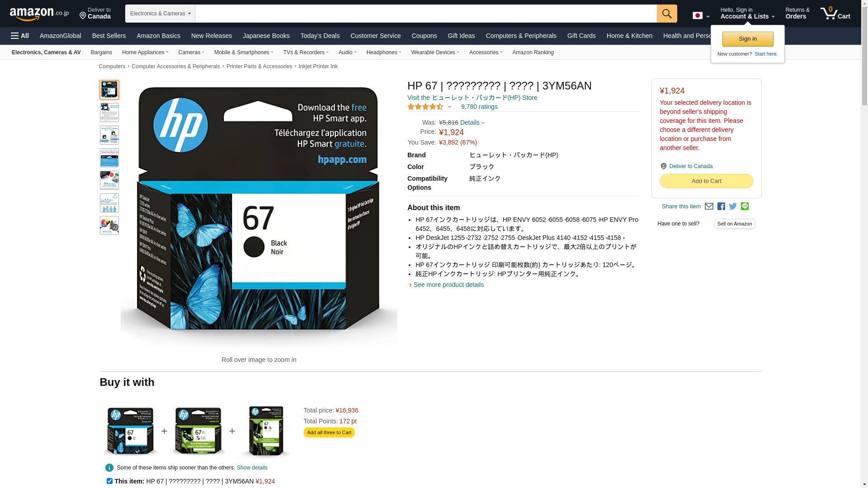Open the Headphones submenu
This screenshot has height=488, width=868.
click(384, 52)
